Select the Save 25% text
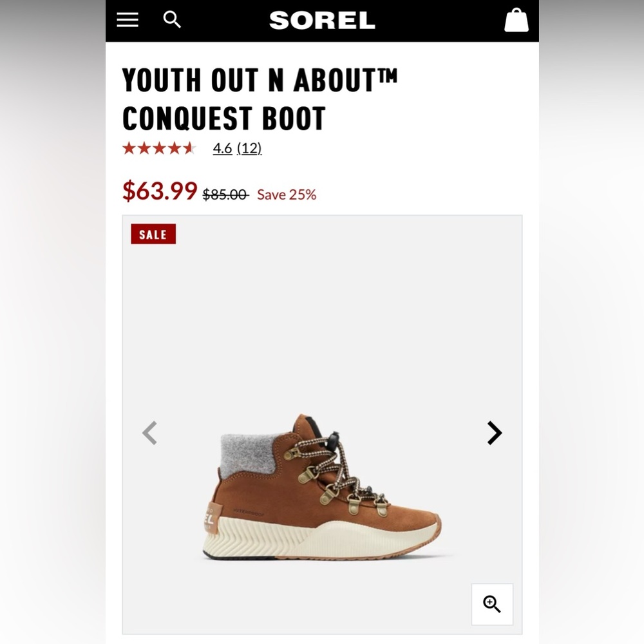This screenshot has width=644, height=644. [287, 194]
